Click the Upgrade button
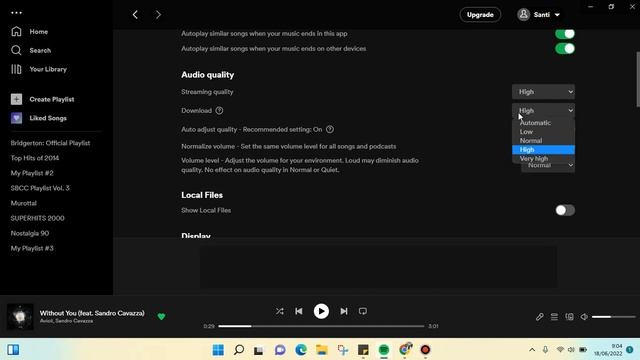This screenshot has height=360, width=640. click(480, 15)
